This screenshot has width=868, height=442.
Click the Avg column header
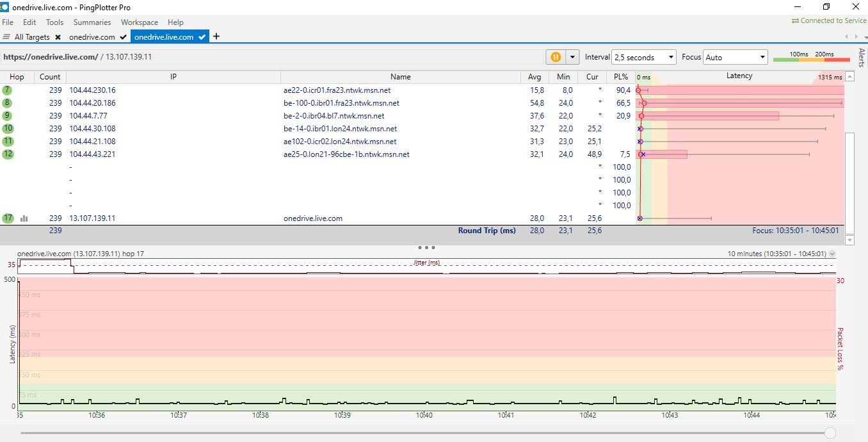[x=534, y=77]
